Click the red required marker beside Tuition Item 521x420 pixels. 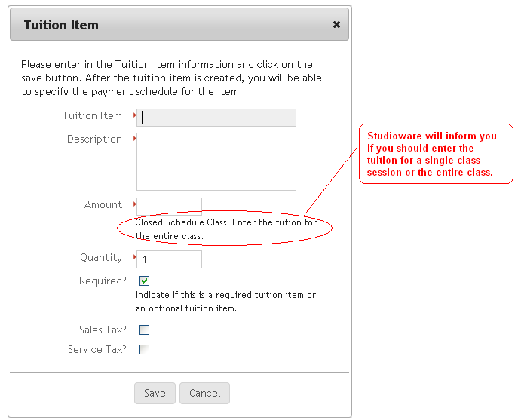coord(134,115)
